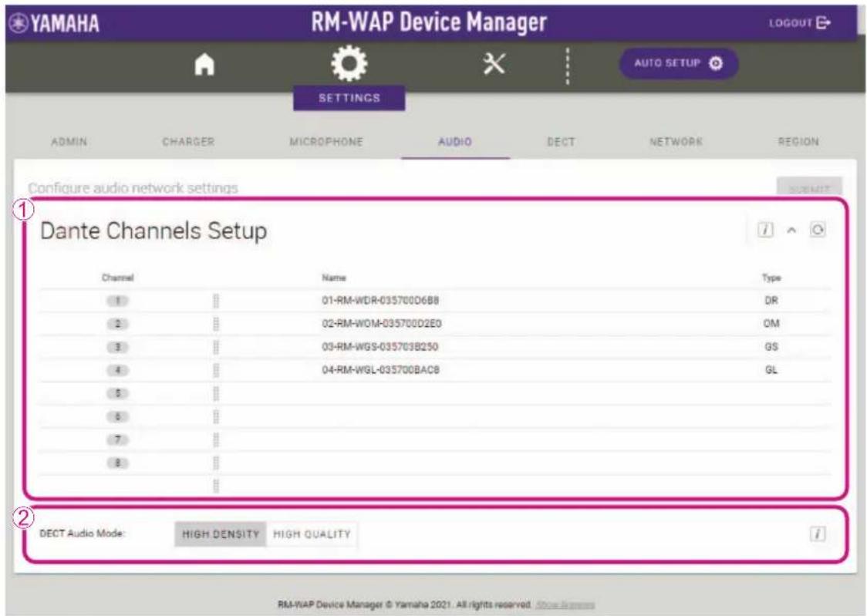The width and height of the screenshot is (867, 616).
Task: Collapse the Dante Channels Setup section
Action: tap(792, 230)
